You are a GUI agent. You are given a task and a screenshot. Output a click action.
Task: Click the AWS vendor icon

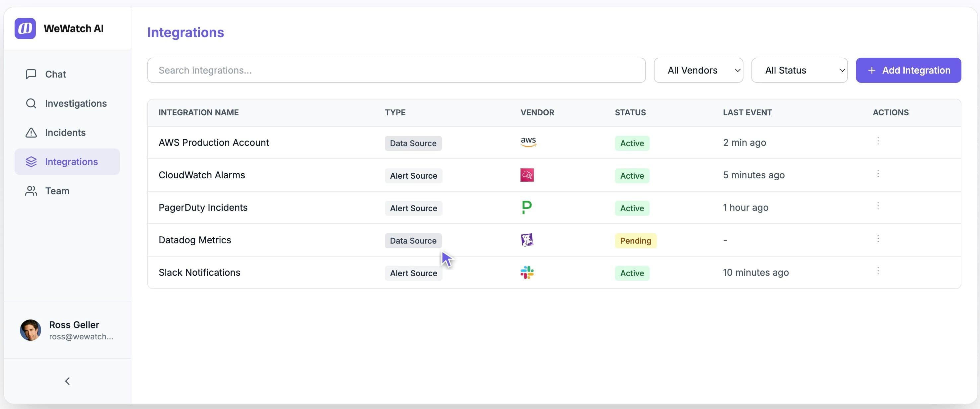click(528, 142)
